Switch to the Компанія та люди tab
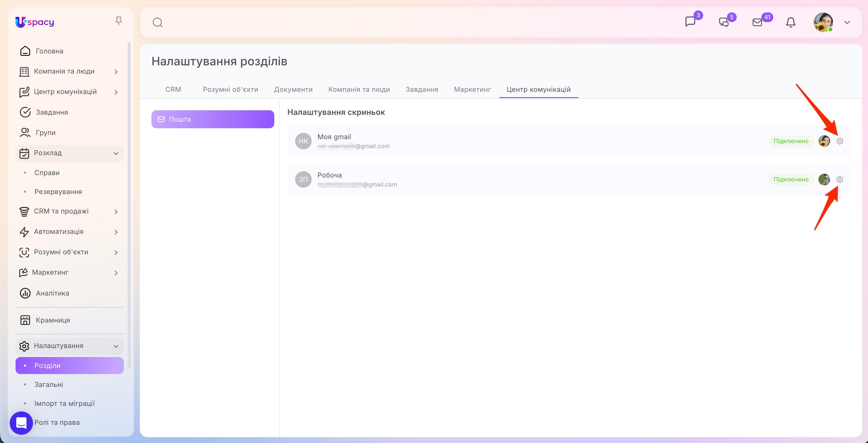The width and height of the screenshot is (868, 443). click(359, 89)
